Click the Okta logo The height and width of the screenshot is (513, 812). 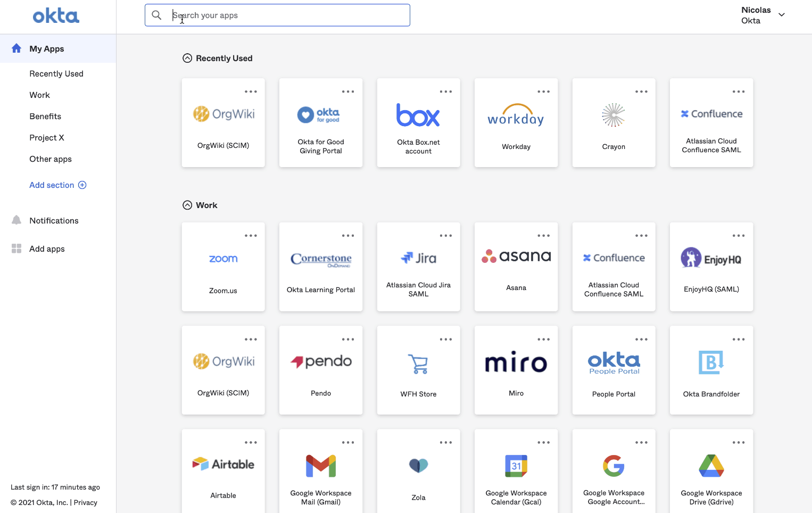56,16
